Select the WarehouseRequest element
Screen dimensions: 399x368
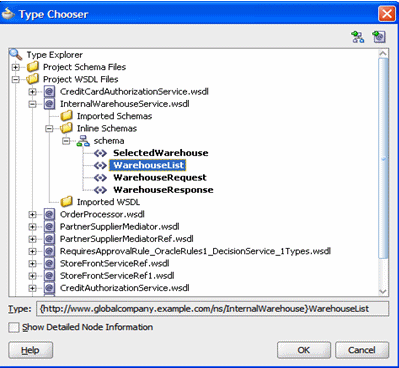coord(160,178)
